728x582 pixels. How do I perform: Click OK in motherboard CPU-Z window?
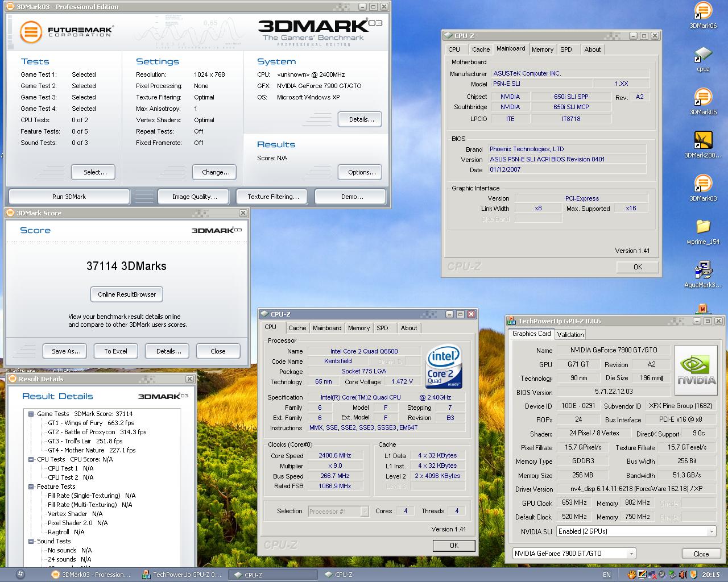click(x=638, y=267)
